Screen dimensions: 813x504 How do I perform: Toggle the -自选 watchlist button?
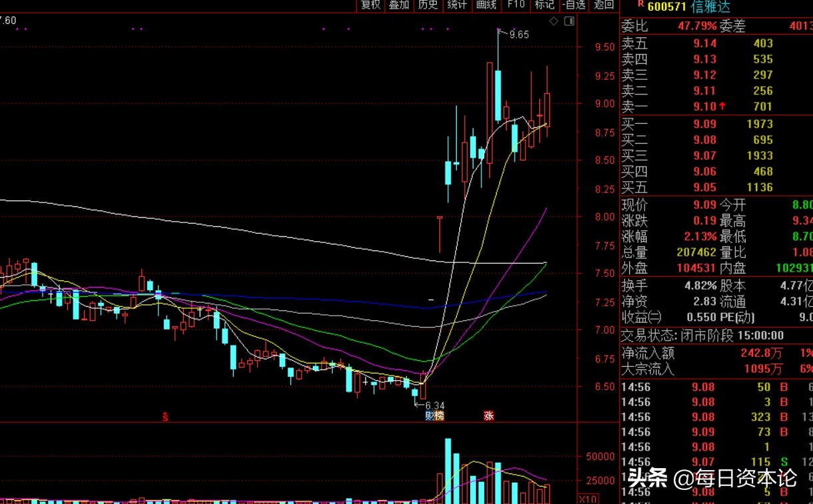(x=573, y=5)
